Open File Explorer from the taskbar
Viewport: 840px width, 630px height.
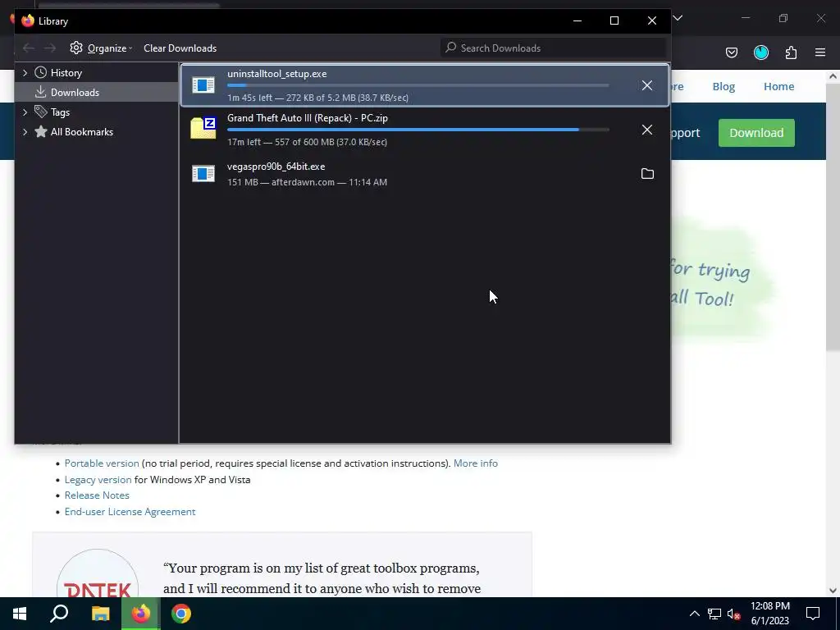coord(100,614)
